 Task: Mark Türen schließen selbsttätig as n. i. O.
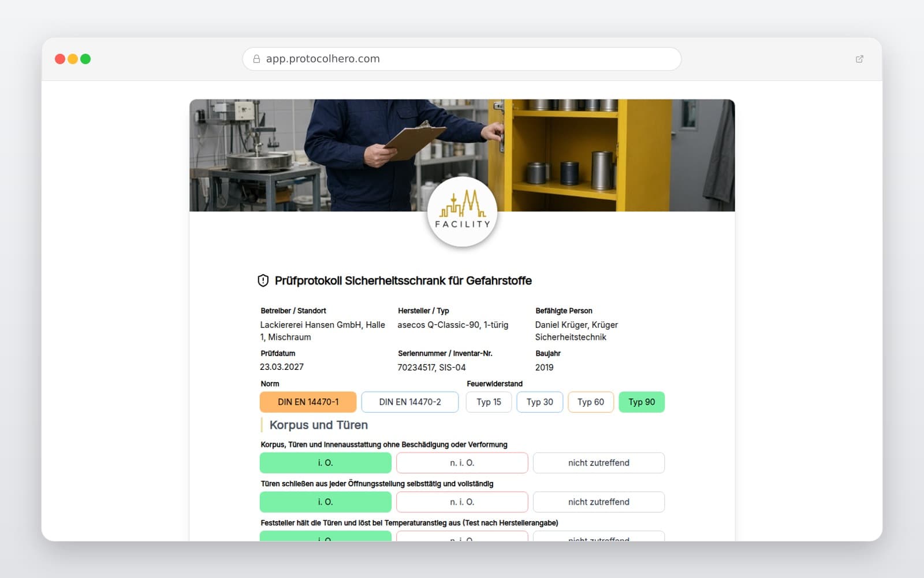click(462, 502)
